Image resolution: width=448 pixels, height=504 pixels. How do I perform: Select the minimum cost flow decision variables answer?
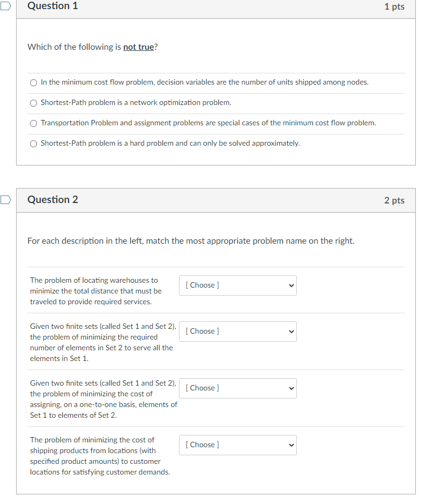33,82
